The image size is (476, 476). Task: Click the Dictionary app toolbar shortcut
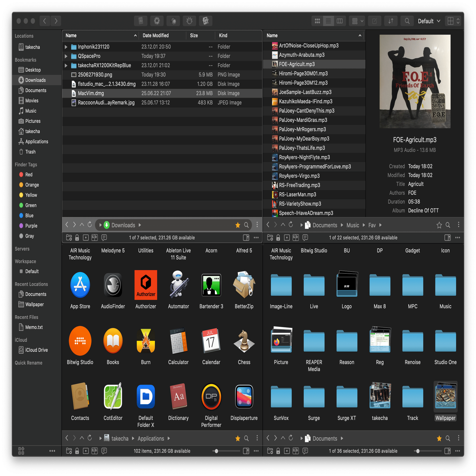[x=141, y=21]
